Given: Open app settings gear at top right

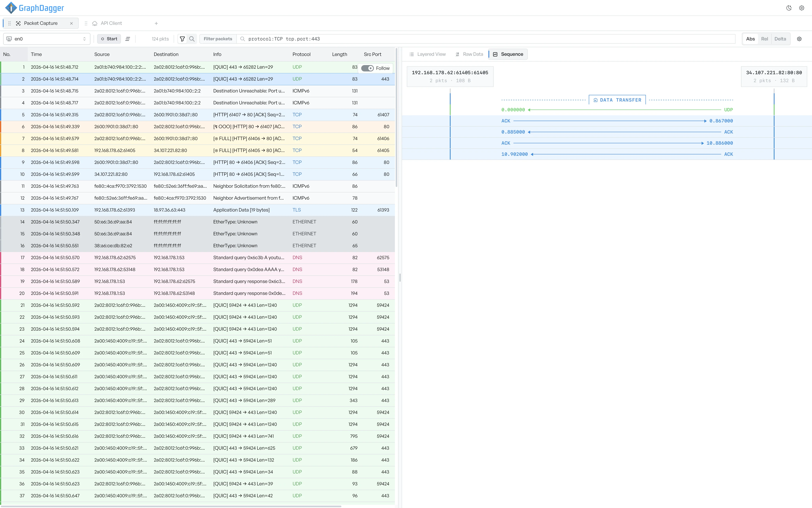Looking at the screenshot, I should pyautogui.click(x=802, y=8).
